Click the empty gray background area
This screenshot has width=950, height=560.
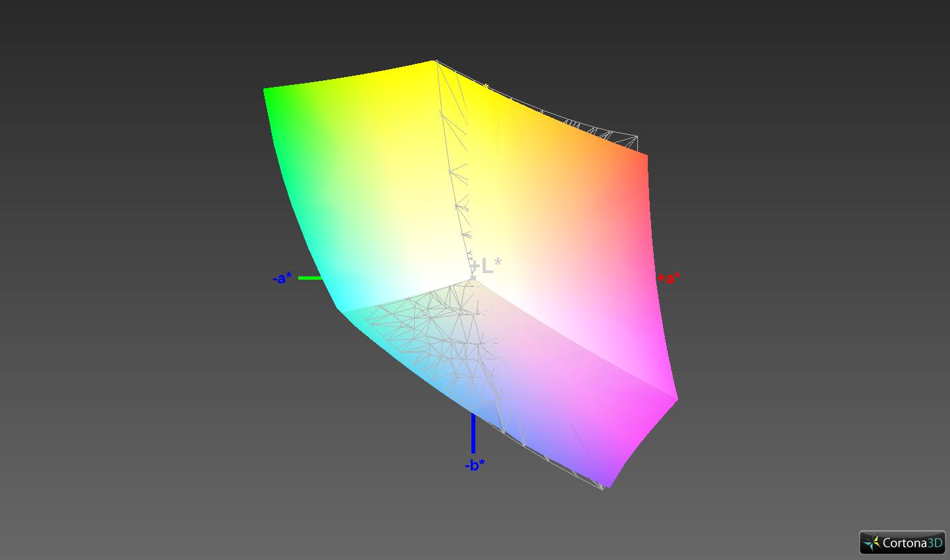coord(132,395)
